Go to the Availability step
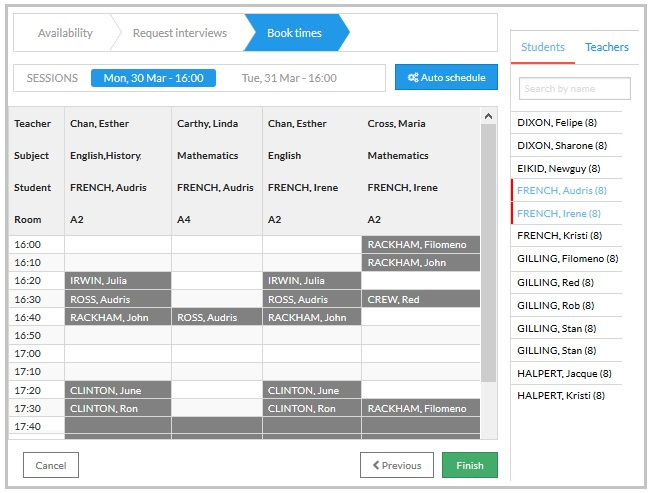The width and height of the screenshot is (657, 493). (65, 33)
